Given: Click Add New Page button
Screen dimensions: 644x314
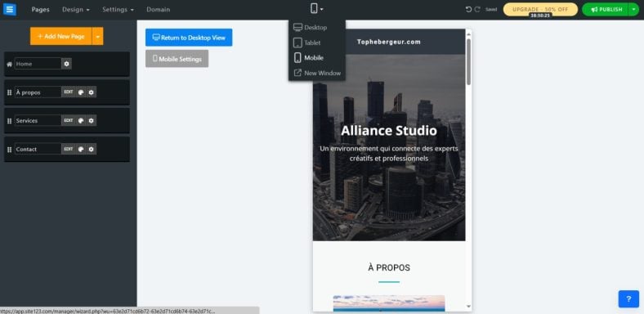Looking at the screenshot, I should click(x=60, y=36).
